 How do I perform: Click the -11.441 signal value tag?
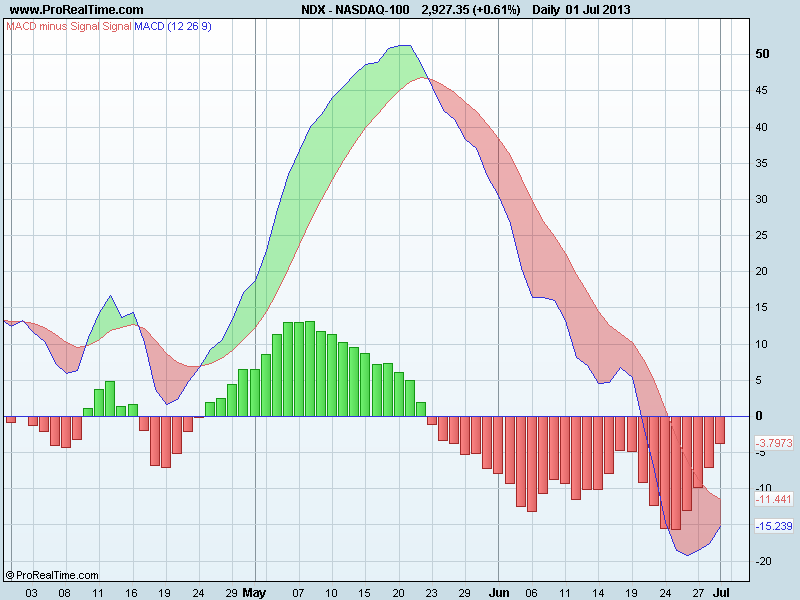click(x=774, y=499)
